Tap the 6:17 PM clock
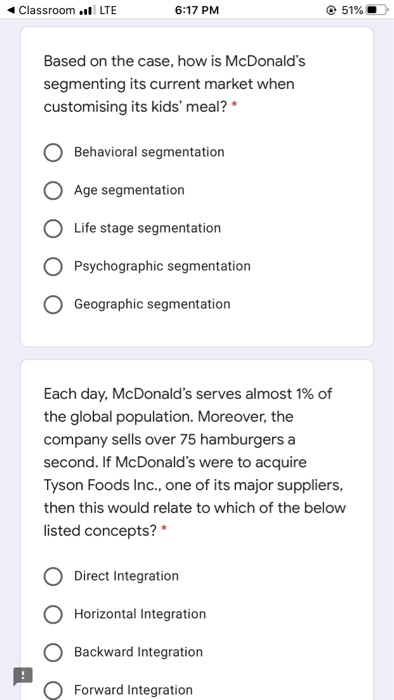The image size is (394, 700). tap(197, 10)
